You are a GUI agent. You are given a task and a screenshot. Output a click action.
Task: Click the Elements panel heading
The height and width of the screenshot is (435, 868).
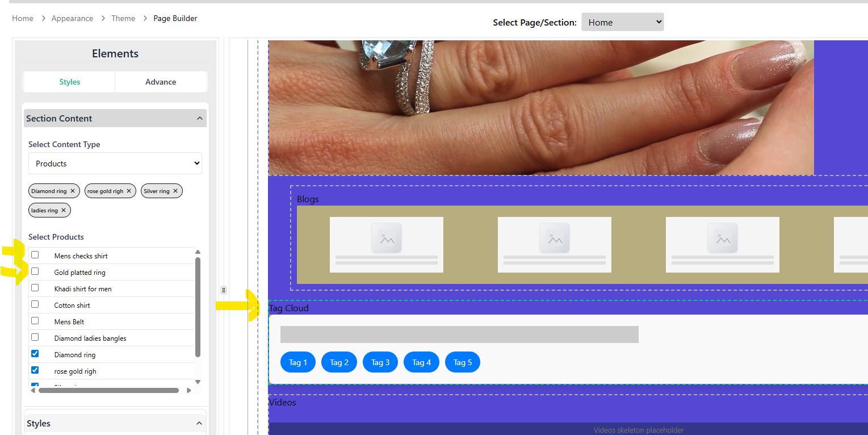pos(115,53)
